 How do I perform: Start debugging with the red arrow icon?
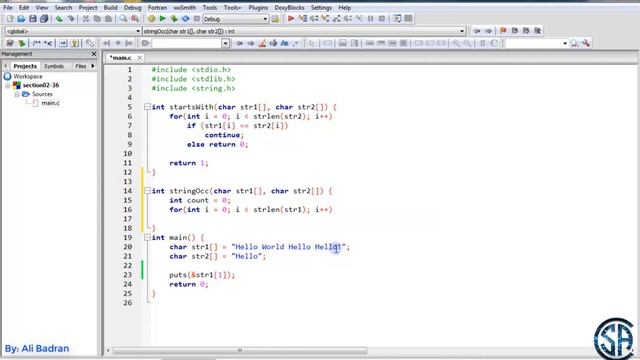pos(291,19)
